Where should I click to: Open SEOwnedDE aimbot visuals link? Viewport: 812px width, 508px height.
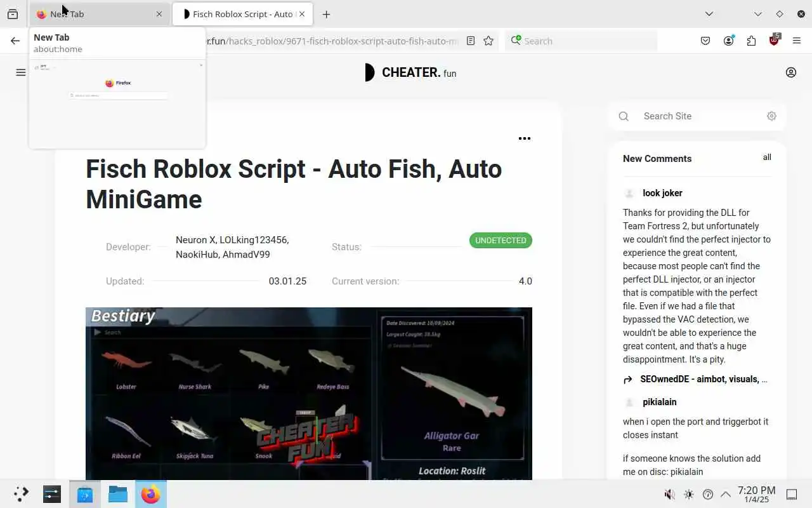coord(704,379)
